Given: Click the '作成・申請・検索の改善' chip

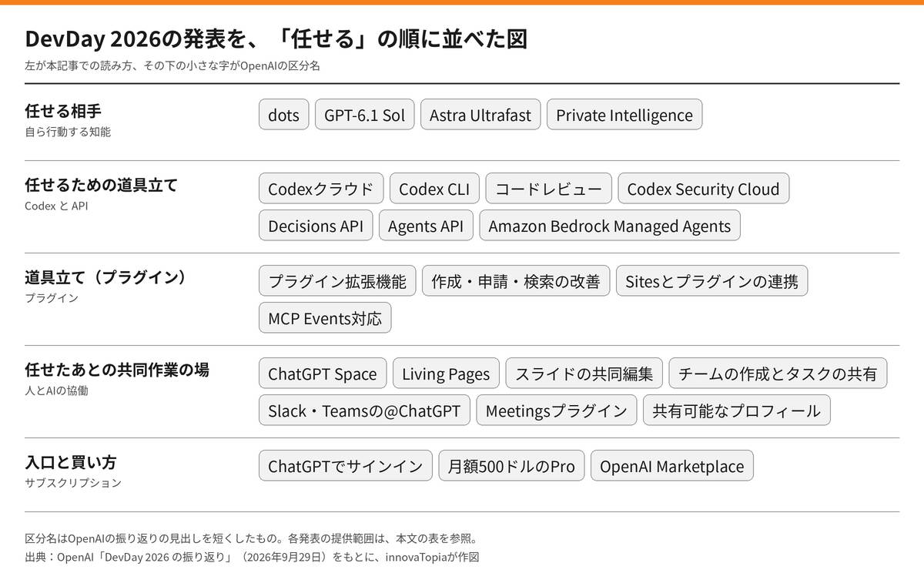Looking at the screenshot, I should [516, 281].
